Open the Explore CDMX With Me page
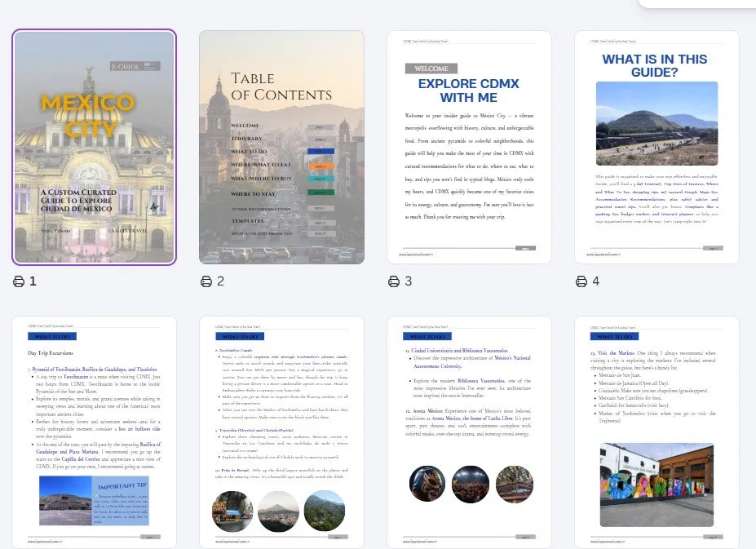756x549 pixels. [469, 147]
